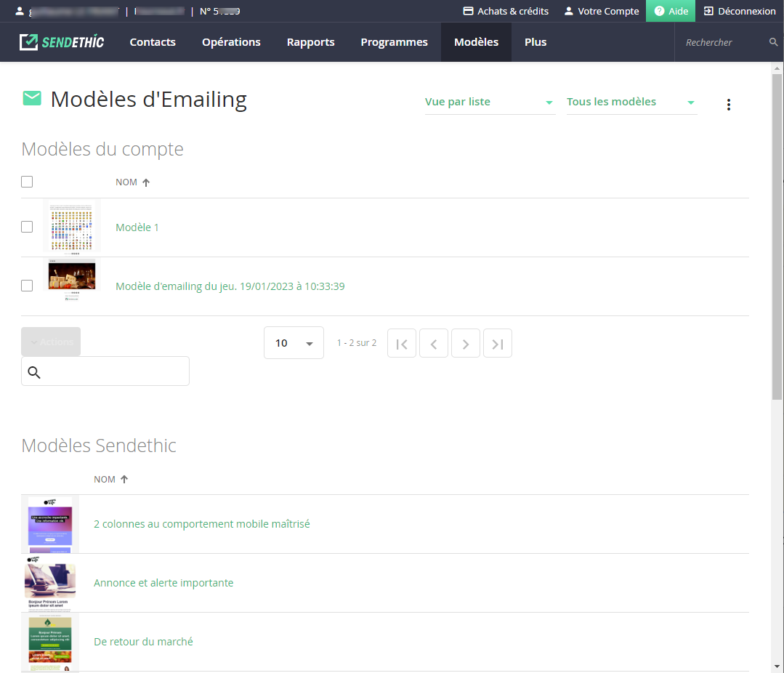Go to the last page of results

(497, 343)
